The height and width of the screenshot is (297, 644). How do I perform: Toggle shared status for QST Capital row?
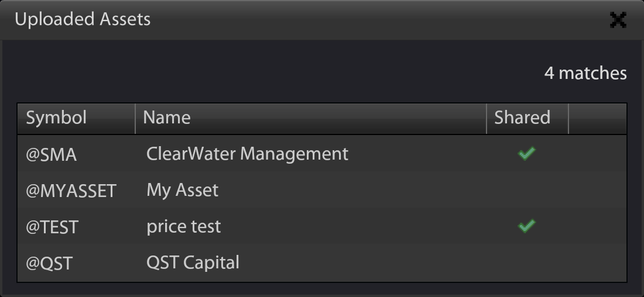click(x=526, y=263)
